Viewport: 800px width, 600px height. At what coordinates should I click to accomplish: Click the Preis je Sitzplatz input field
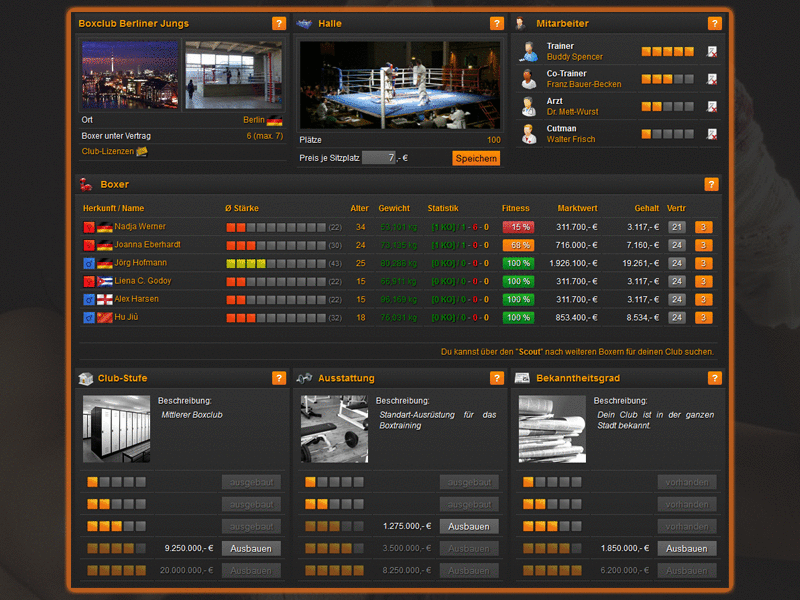[380, 158]
